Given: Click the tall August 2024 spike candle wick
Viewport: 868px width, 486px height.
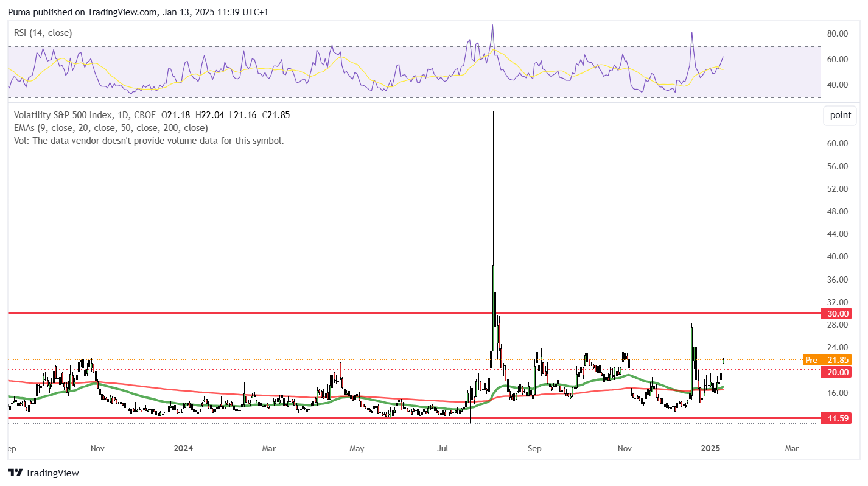Looking at the screenshot, I should (x=492, y=189).
